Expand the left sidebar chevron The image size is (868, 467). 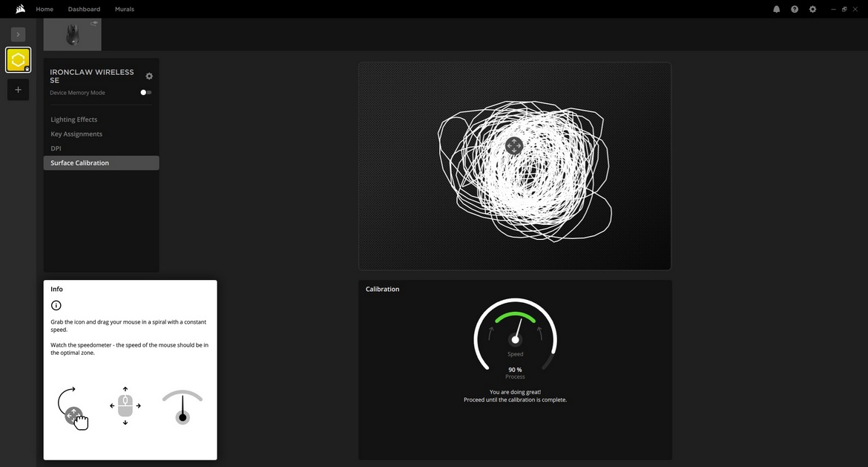click(18, 34)
